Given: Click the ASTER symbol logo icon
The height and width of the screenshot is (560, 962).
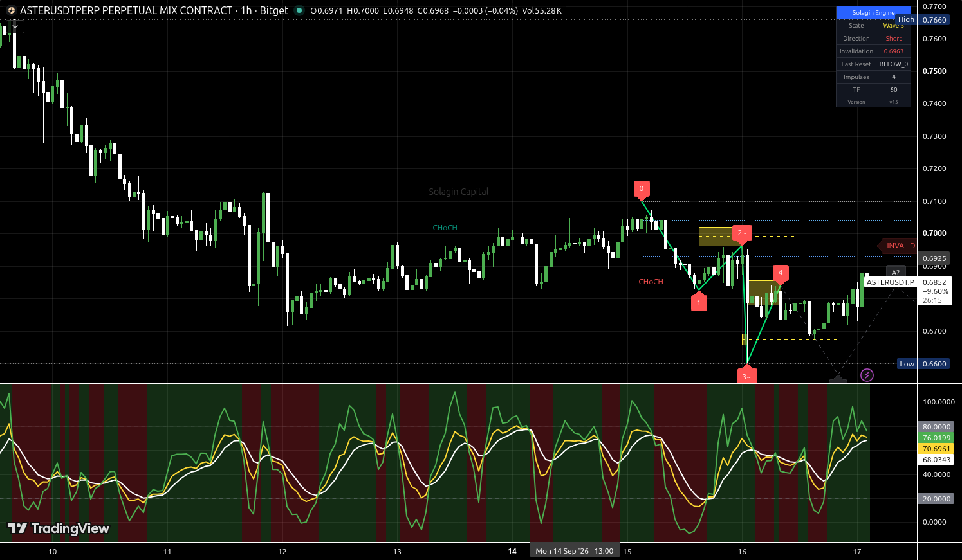Looking at the screenshot, I should coord(10,10).
